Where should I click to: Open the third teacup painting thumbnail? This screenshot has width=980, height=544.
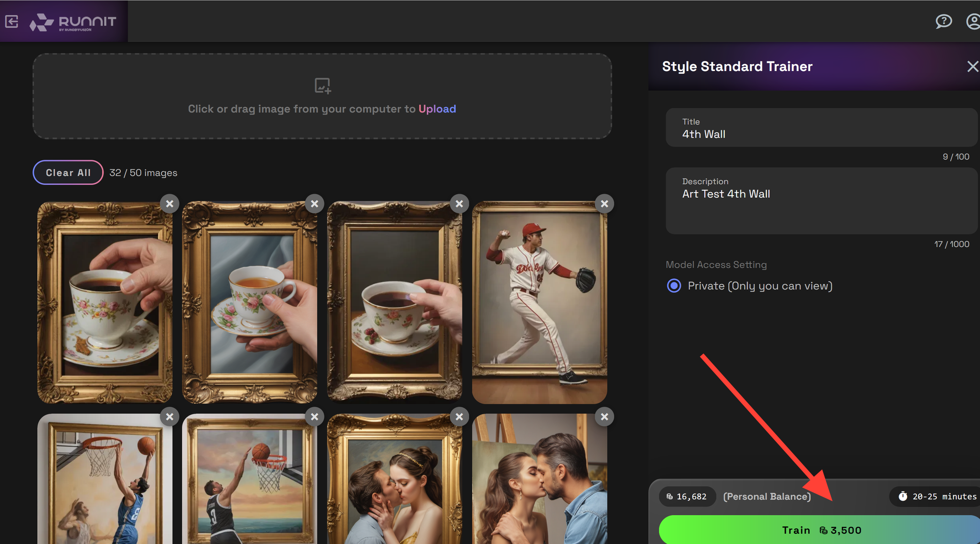(394, 303)
